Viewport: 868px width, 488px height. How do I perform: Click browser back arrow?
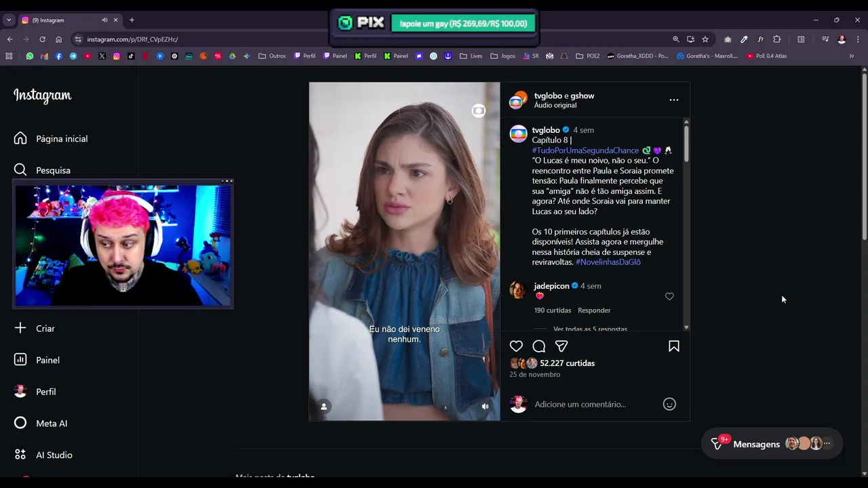pyautogui.click(x=9, y=39)
